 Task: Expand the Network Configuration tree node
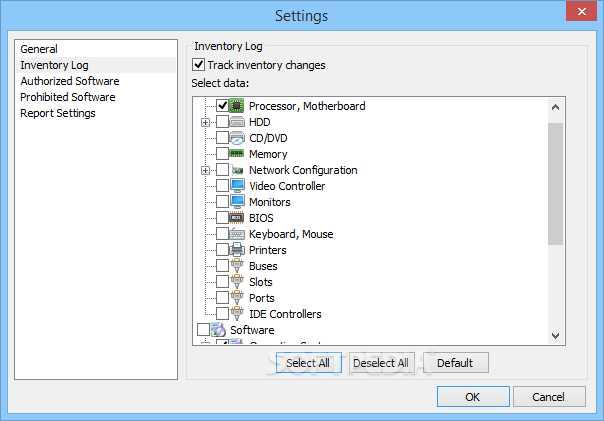[205, 170]
